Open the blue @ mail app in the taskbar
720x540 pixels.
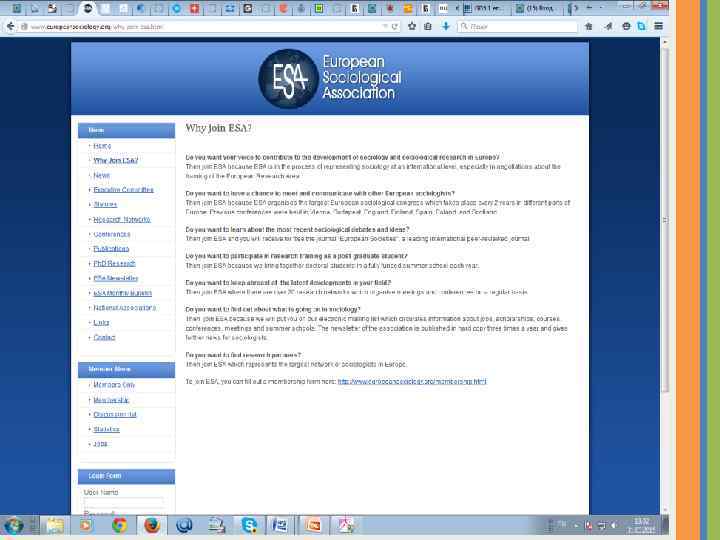pos(185,526)
